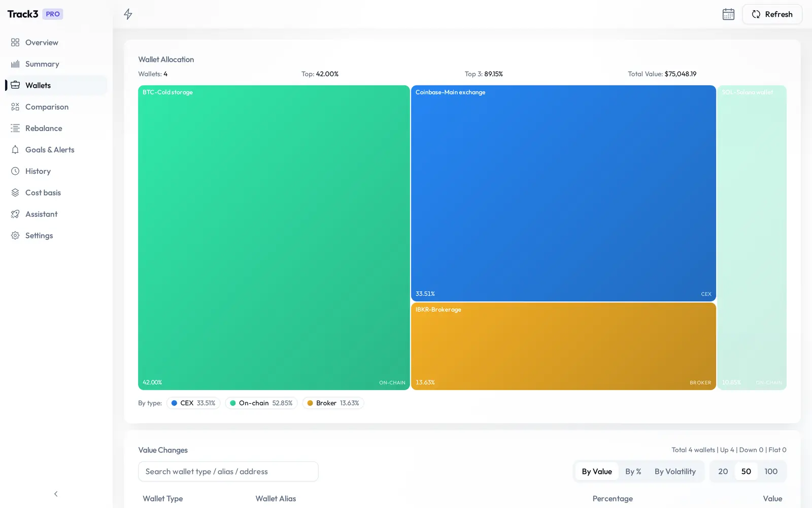Viewport: 812px width, 508px height.
Task: Click the Wallet Alias column header
Action: (276, 498)
